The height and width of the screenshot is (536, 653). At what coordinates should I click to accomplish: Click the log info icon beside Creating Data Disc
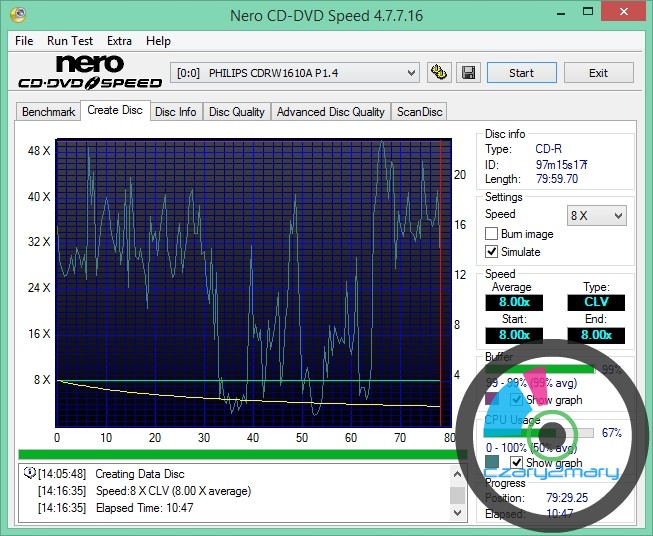pyautogui.click(x=29, y=474)
